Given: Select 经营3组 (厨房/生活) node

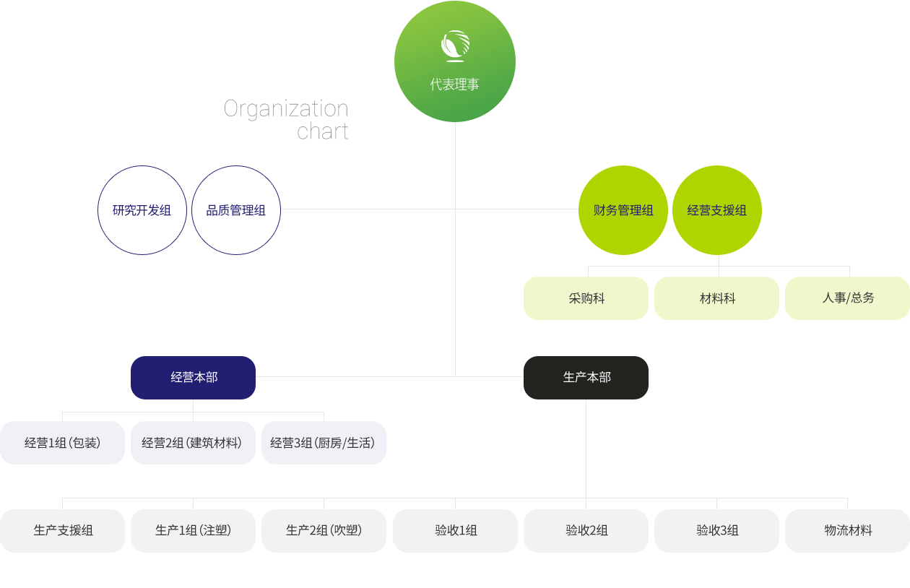Looking at the screenshot, I should tap(324, 443).
